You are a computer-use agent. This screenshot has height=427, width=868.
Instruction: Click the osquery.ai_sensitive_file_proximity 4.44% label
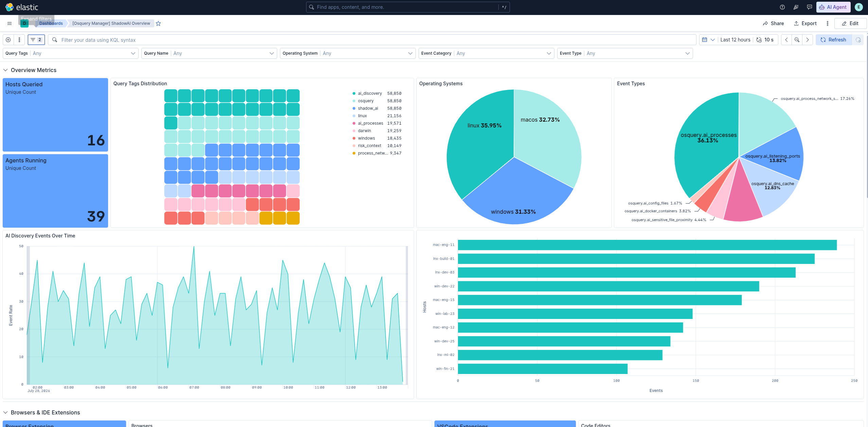pyautogui.click(x=669, y=220)
